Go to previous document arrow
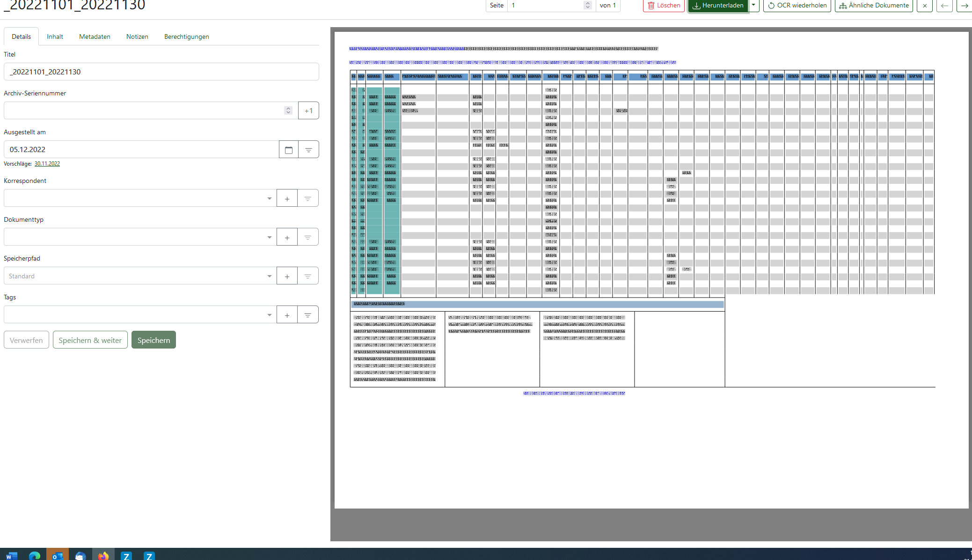 coord(944,6)
